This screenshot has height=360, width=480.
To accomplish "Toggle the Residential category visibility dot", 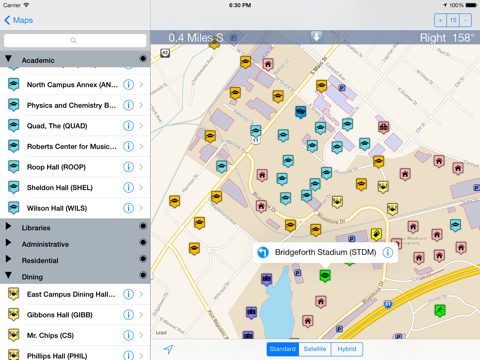I will point(143,259).
